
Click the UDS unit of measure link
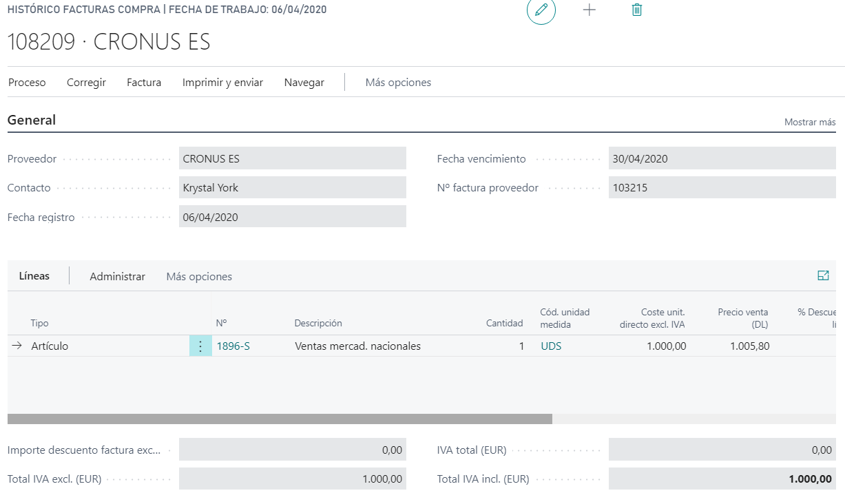tap(551, 346)
